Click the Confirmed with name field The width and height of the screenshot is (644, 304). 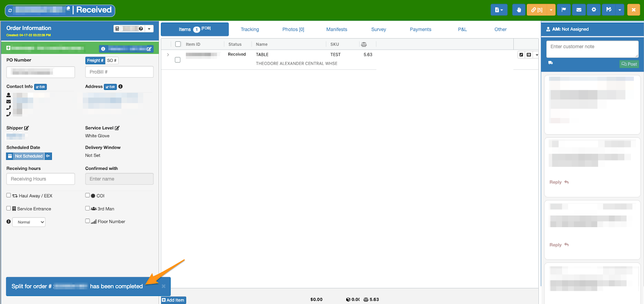pyautogui.click(x=119, y=179)
